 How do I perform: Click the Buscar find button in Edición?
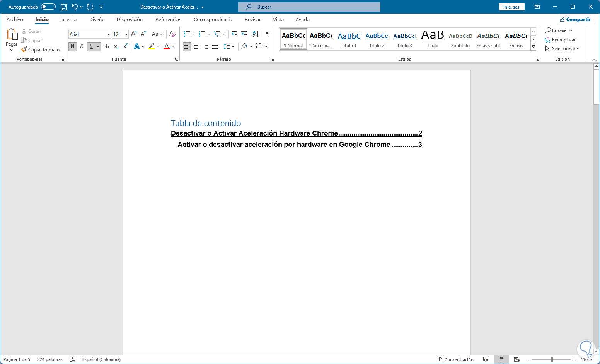click(x=556, y=31)
